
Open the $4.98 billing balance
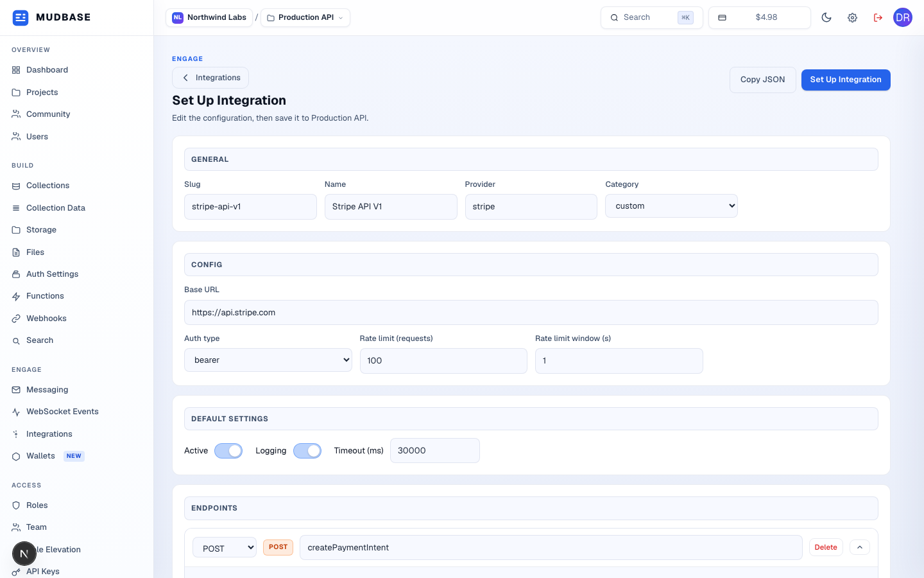click(x=760, y=17)
